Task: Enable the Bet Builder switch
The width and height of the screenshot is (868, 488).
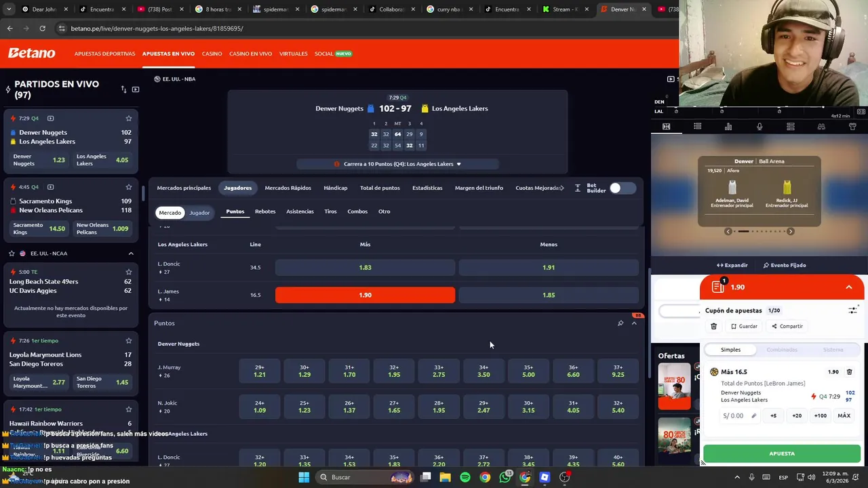Action: coord(623,188)
